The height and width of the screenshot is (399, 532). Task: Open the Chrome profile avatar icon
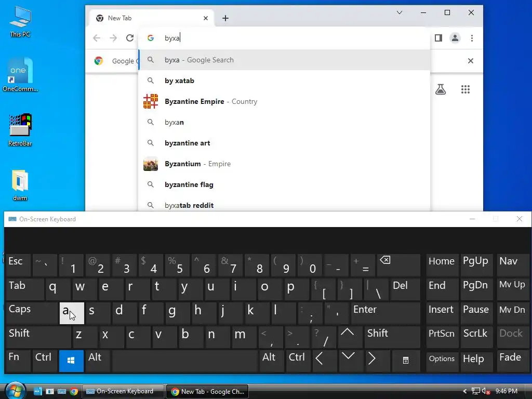coord(455,38)
